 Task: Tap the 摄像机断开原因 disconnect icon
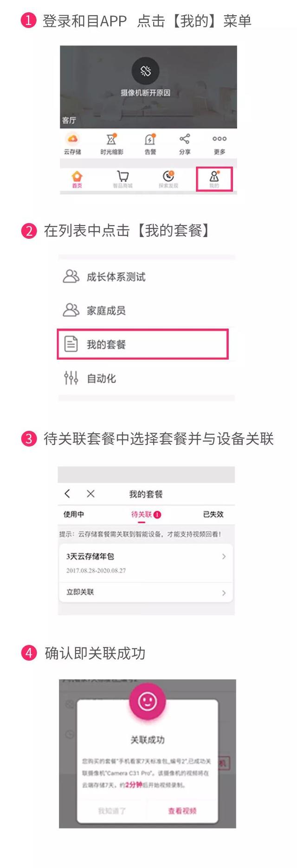(146, 70)
